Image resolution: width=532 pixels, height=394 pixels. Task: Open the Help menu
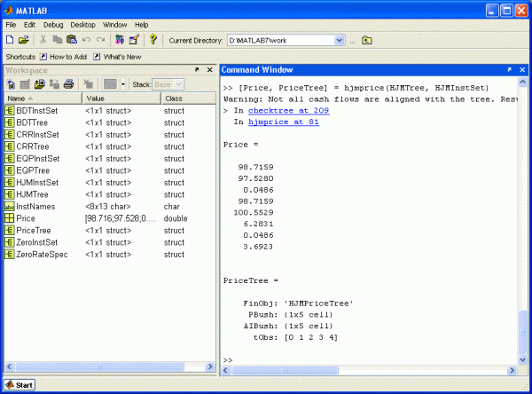coord(142,25)
